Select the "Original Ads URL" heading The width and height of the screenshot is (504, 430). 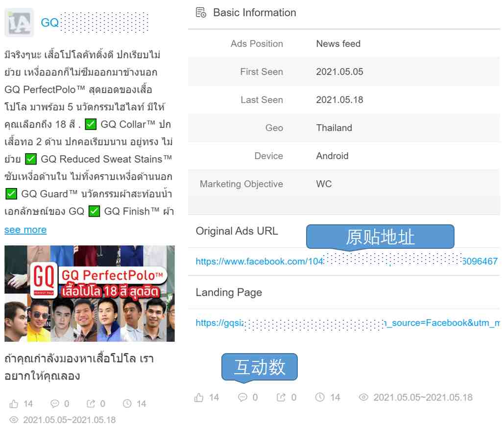[237, 231]
